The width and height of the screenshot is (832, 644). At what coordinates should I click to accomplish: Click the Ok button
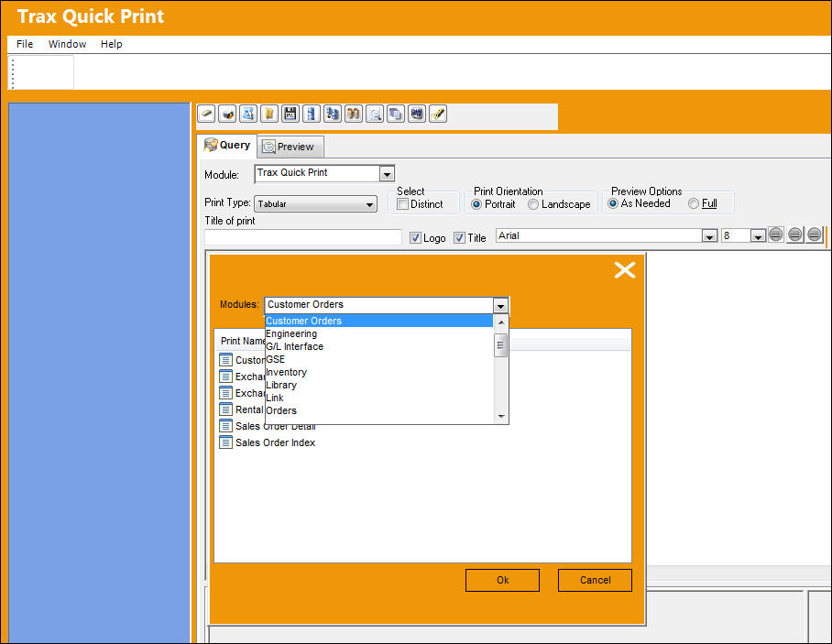point(502,580)
